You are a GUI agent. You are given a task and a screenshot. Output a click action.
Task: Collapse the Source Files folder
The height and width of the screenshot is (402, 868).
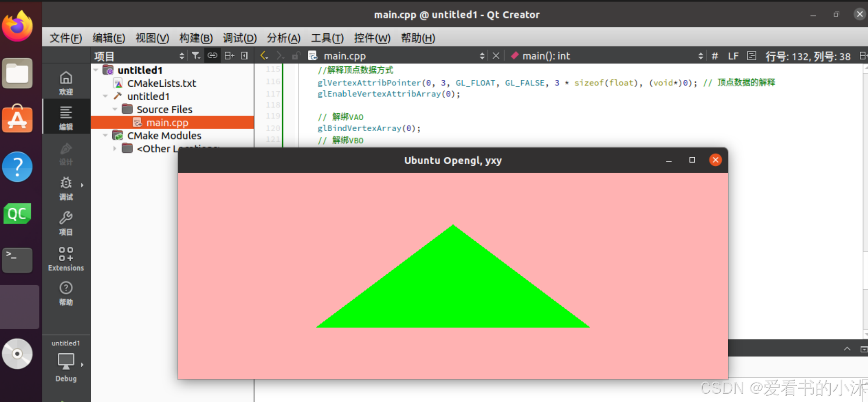coord(115,109)
